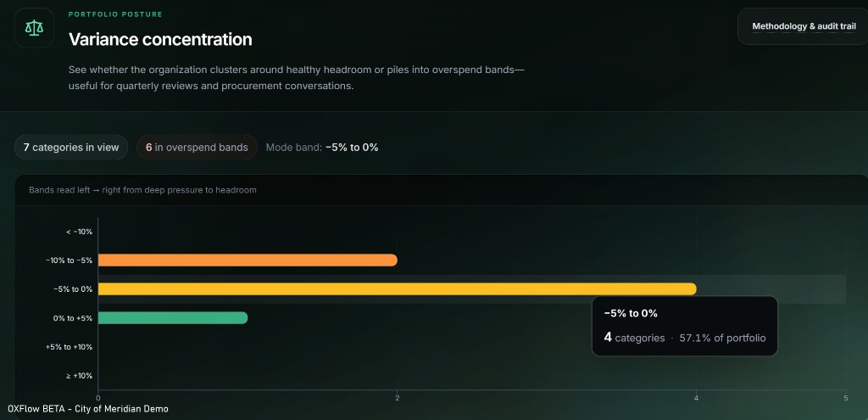Select the +5% to +10% band label
The width and height of the screenshot is (868, 420).
pyautogui.click(x=70, y=346)
